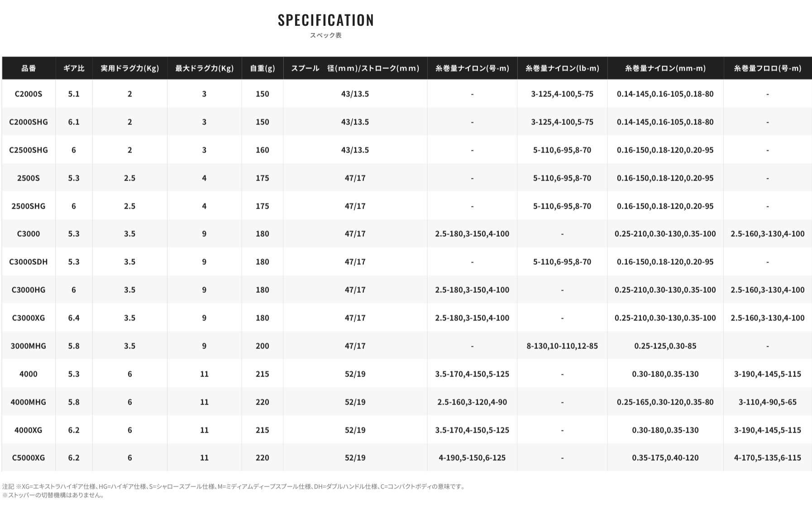
Task: Select the C2000S model cell
Action: [29, 94]
